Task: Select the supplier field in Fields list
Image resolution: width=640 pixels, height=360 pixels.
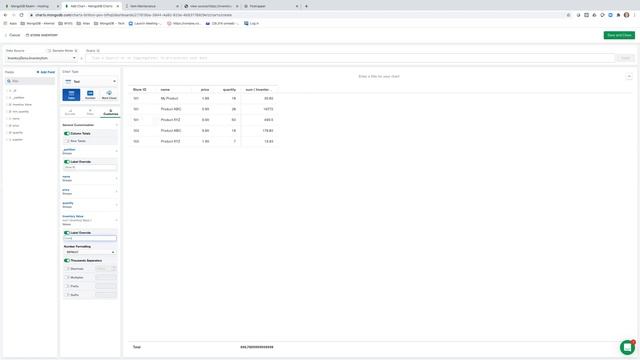Action: click(x=17, y=139)
